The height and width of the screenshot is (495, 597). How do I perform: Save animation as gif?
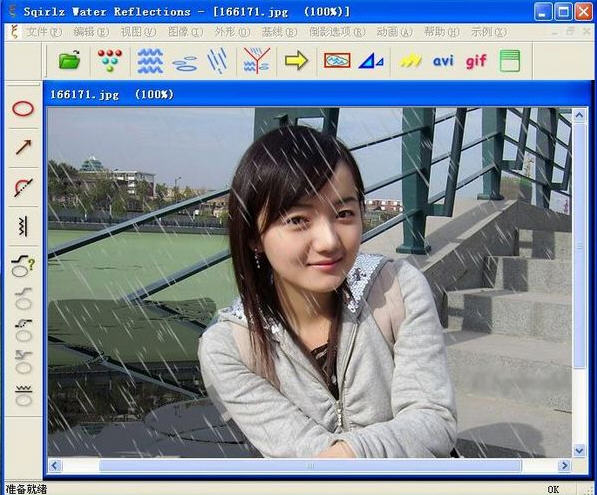pyautogui.click(x=476, y=61)
